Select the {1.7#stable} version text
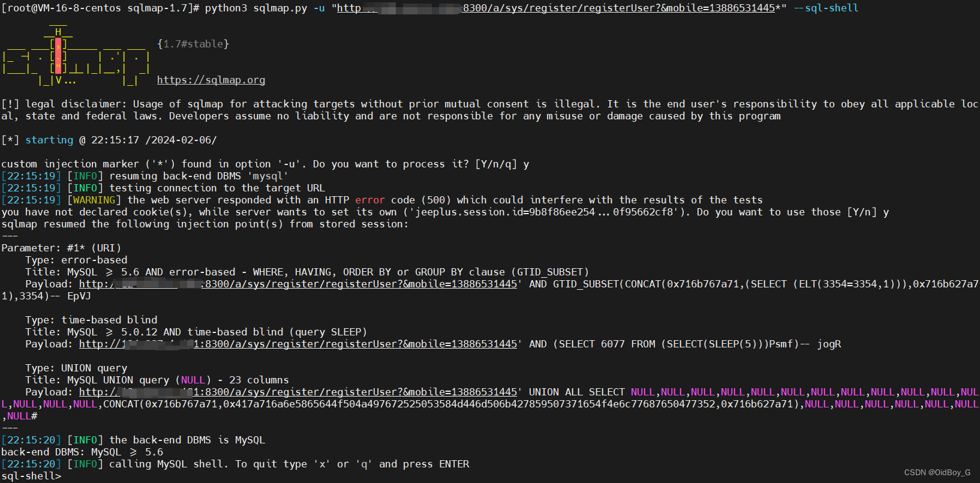Screen dimensions: 980x483 click(193, 44)
